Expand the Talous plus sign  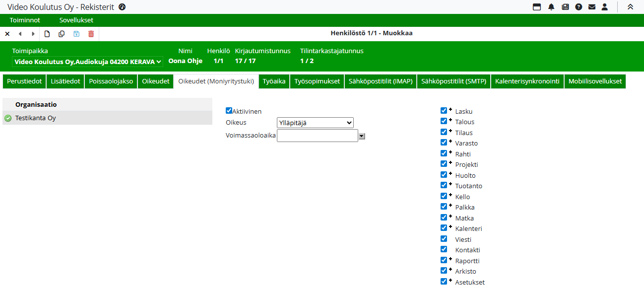(x=451, y=120)
